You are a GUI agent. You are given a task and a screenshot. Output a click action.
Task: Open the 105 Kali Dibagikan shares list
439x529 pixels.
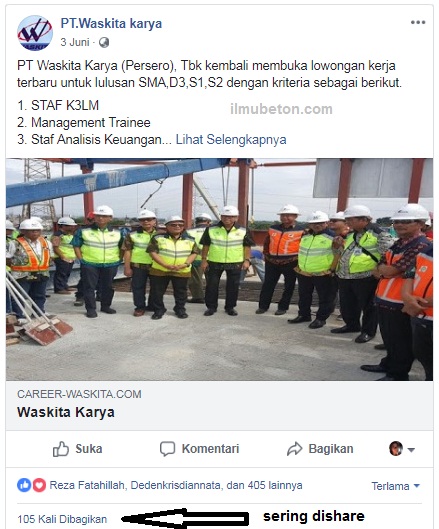(62, 519)
